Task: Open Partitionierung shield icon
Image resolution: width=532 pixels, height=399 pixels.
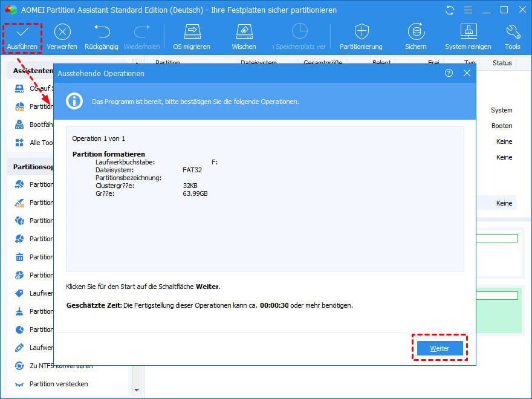Action: pyautogui.click(x=362, y=31)
